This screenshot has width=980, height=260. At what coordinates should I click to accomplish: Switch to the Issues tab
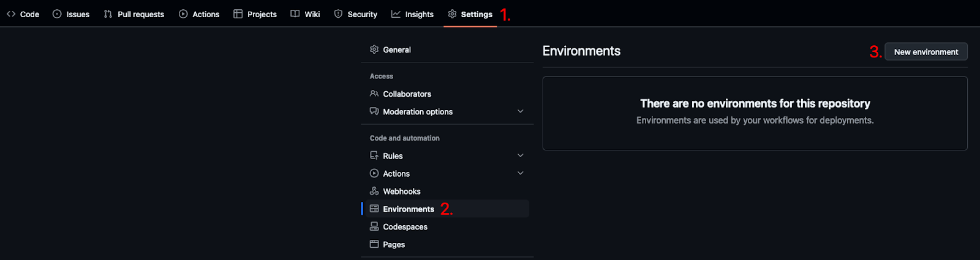pyautogui.click(x=71, y=14)
